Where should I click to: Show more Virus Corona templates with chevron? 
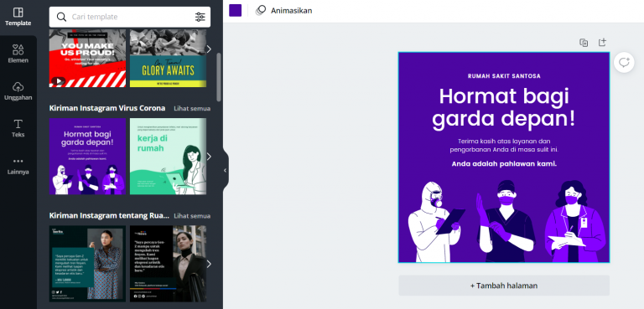pos(209,157)
